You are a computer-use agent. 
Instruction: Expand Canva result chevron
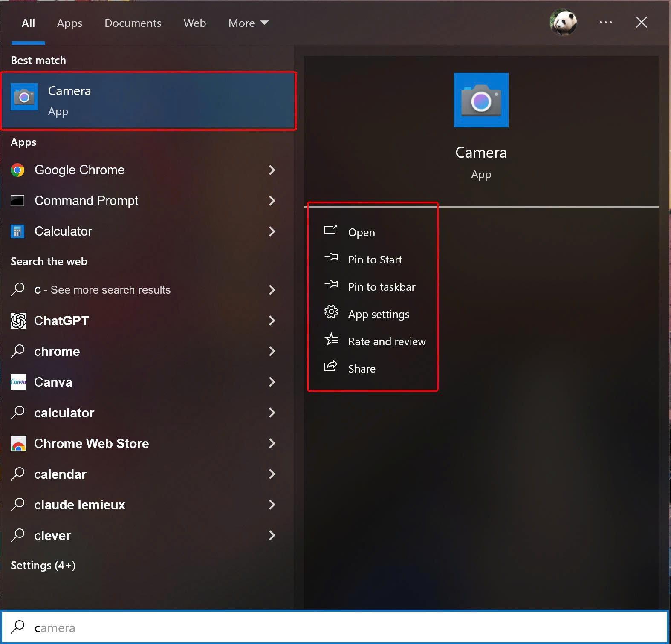[x=272, y=382]
